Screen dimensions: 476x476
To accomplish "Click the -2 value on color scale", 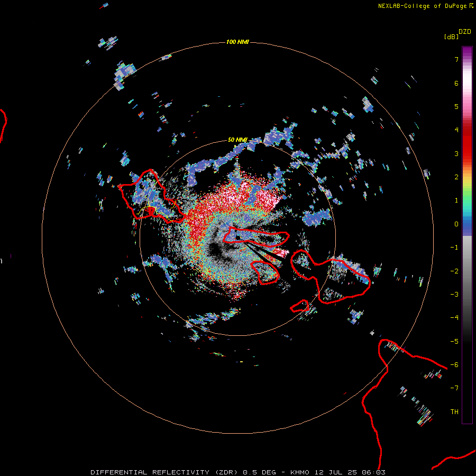I will click(454, 271).
